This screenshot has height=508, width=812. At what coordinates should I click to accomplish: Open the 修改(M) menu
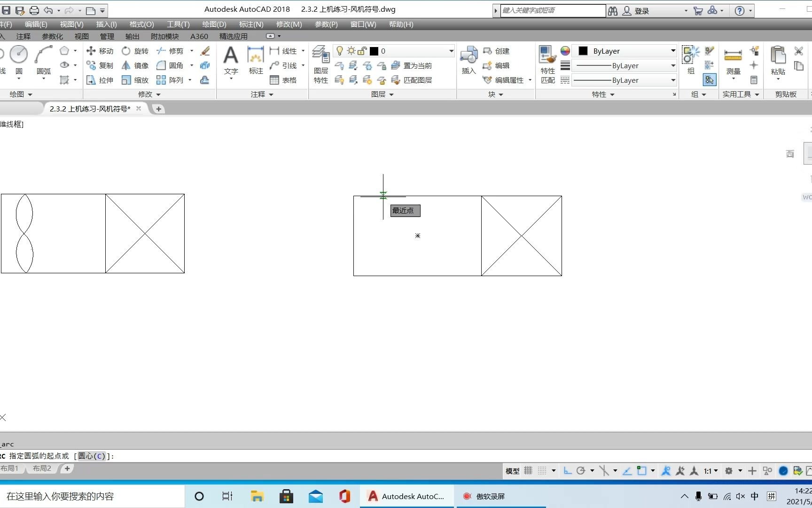(x=289, y=24)
